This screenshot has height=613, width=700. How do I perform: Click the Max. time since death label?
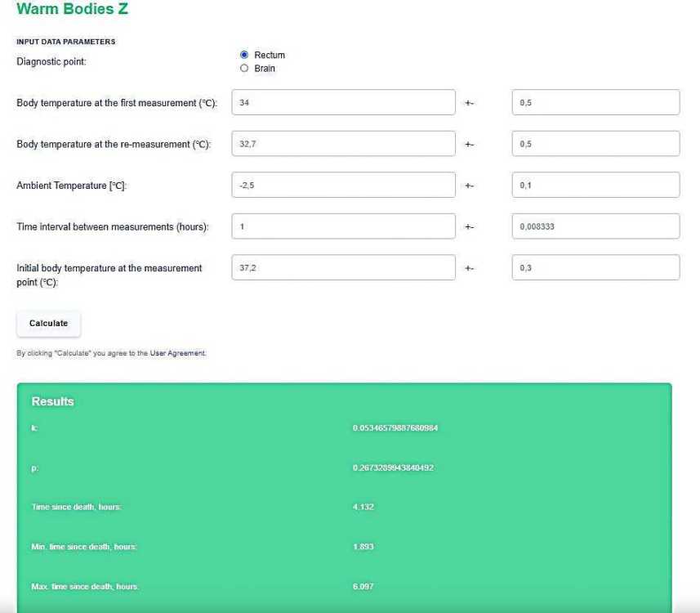click(x=85, y=586)
